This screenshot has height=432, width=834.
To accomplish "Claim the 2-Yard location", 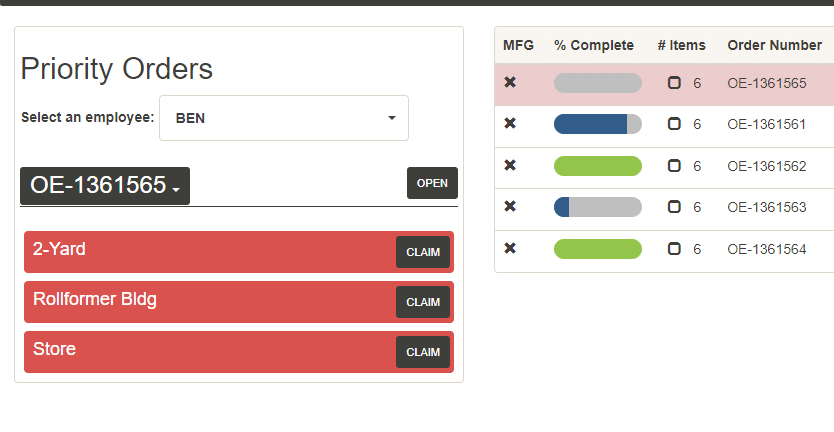I will coord(423,252).
